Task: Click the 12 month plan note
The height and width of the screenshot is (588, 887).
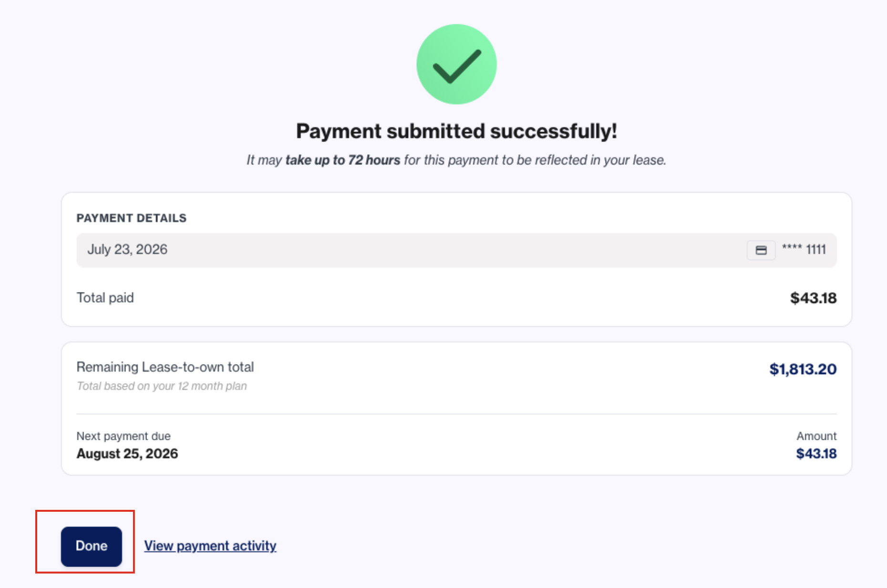Action: 162,386
